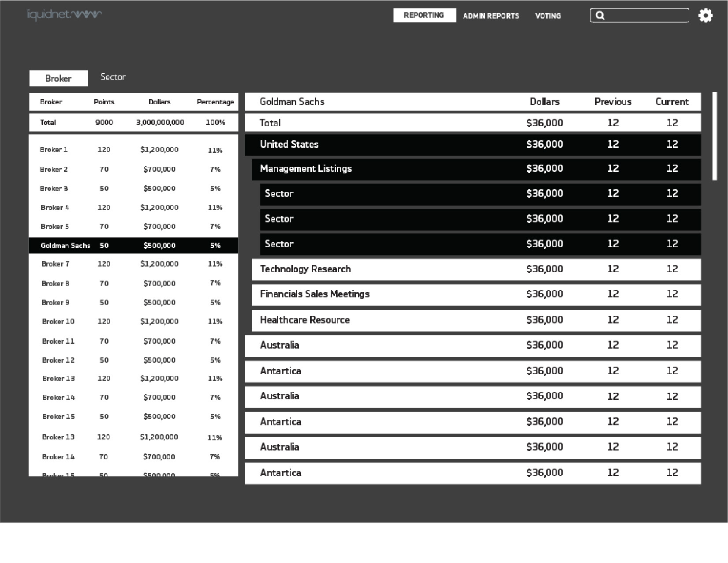The width and height of the screenshot is (728, 563).
Task: Sort by Points column header
Action: point(104,101)
